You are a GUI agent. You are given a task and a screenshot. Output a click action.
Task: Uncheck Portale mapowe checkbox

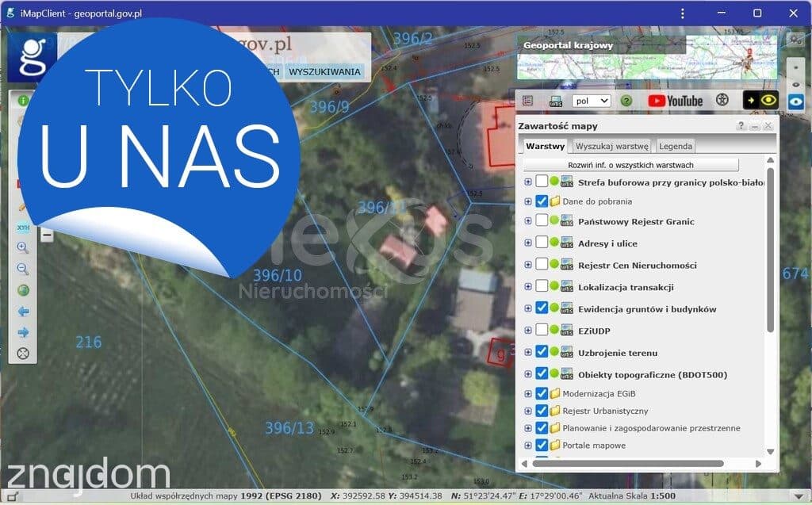[542, 445]
